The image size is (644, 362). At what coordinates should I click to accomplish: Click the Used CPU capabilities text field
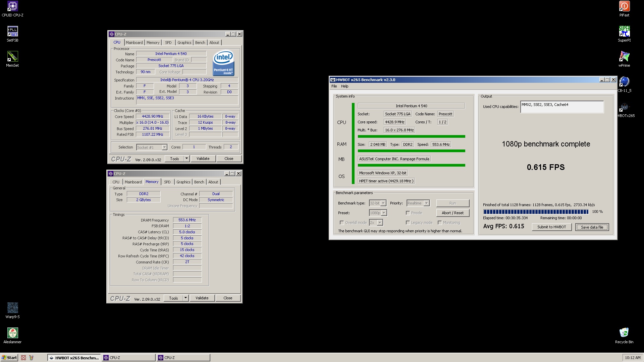(562, 107)
